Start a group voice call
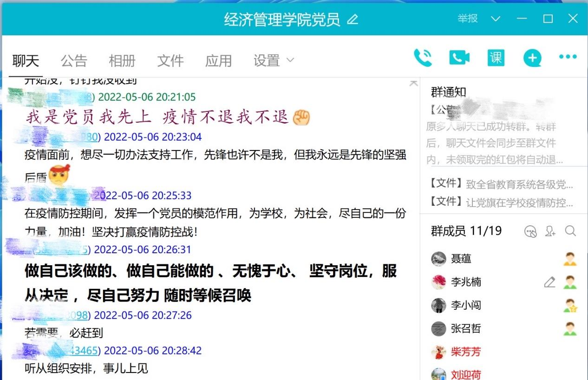 [423, 58]
